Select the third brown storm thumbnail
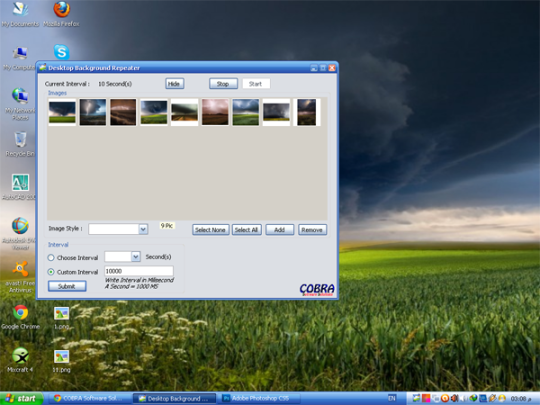The height and width of the screenshot is (405, 540). point(123,112)
